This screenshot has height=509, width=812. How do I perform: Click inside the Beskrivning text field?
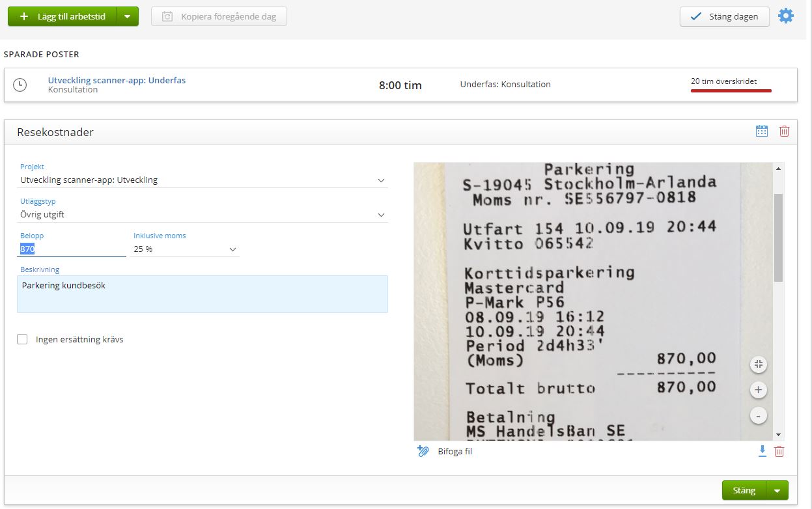click(x=202, y=294)
